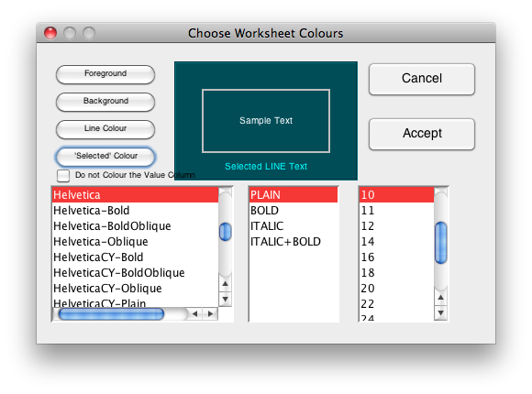Choose the Line Colour button
Image resolution: width=532 pixels, height=394 pixels.
pos(105,129)
